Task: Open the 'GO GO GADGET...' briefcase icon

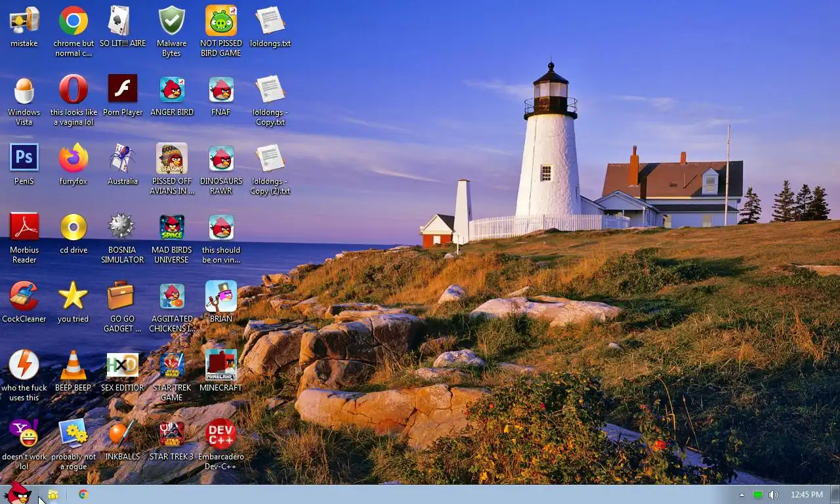Action: [x=123, y=306]
